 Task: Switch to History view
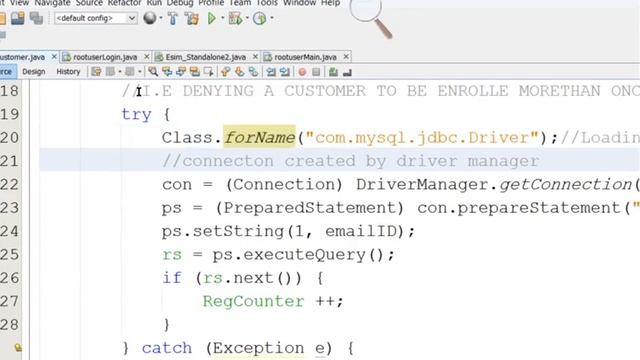pos(68,72)
